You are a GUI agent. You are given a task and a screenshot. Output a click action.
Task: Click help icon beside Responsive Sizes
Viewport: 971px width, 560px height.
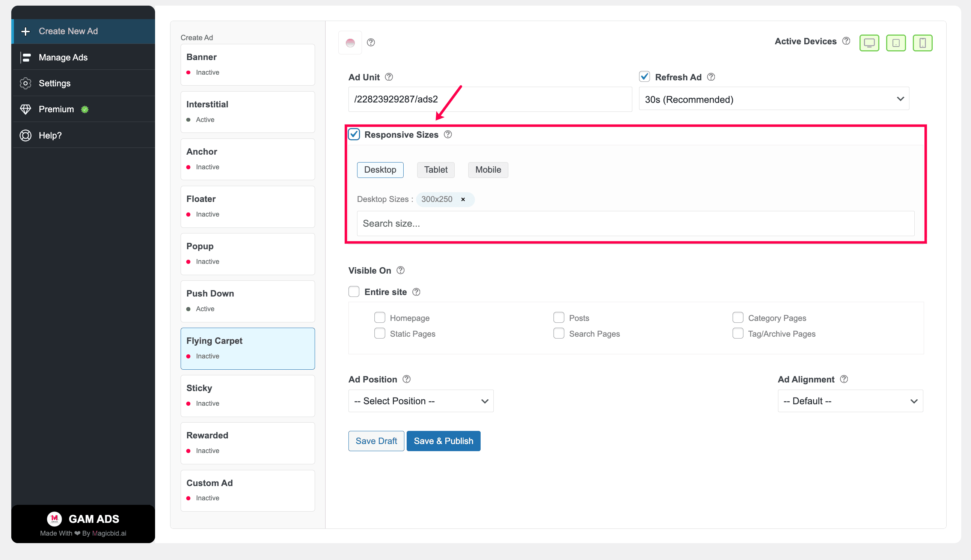pos(448,134)
